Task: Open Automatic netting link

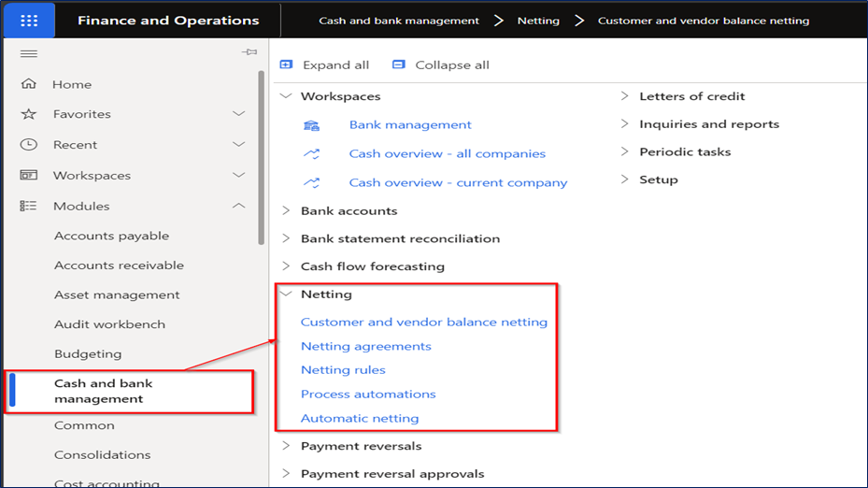Action: pyautogui.click(x=360, y=418)
